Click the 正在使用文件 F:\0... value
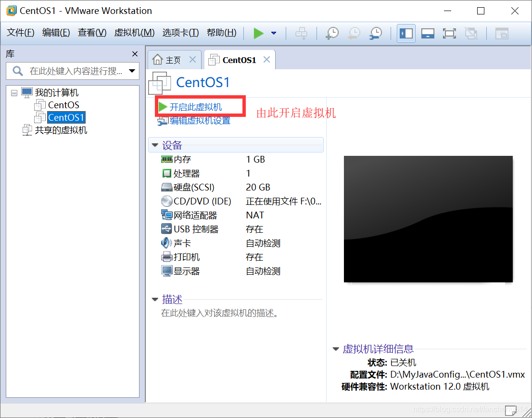The width and height of the screenshot is (532, 418). (284, 201)
